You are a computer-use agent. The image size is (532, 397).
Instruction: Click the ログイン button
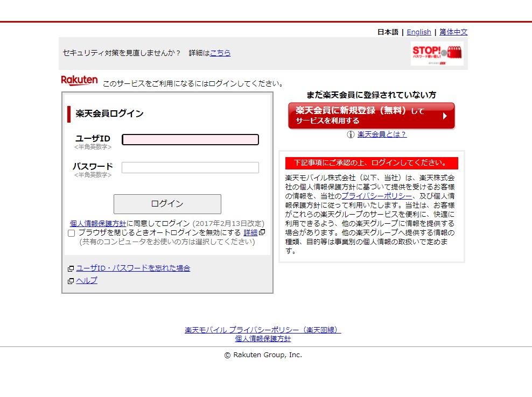coord(167,204)
